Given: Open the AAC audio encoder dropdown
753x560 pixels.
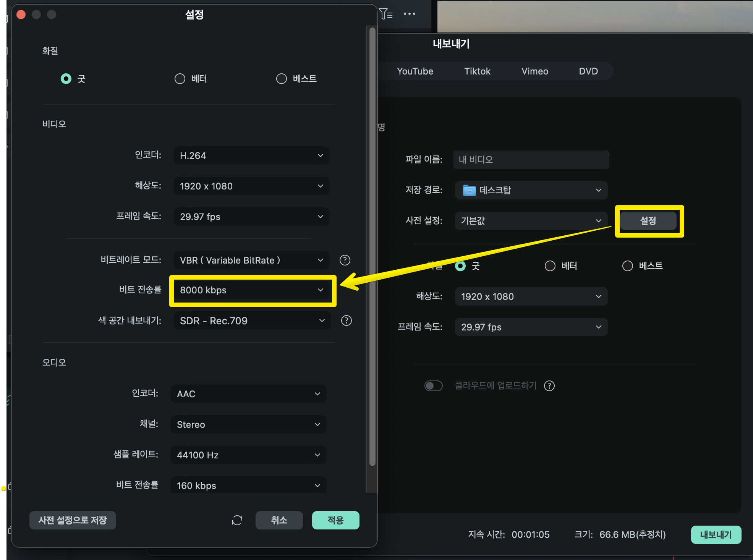Looking at the screenshot, I should [x=248, y=394].
